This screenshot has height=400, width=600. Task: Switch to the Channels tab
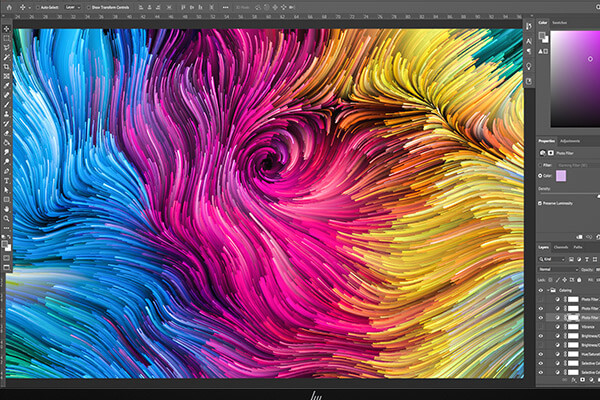tap(561, 247)
